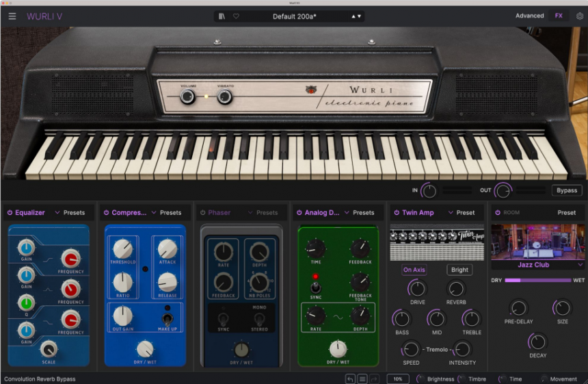Click the WURLI V logo

[x=44, y=16]
